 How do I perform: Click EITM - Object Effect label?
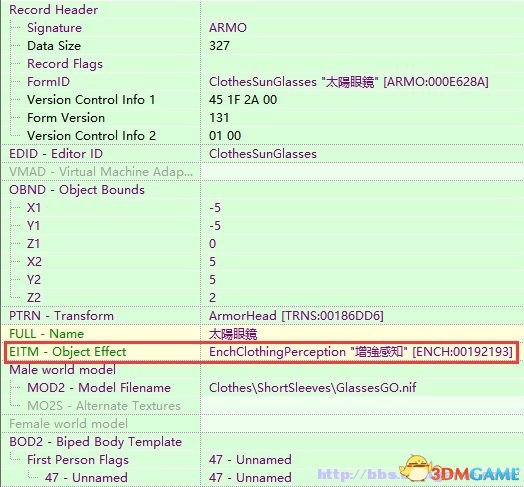68,352
